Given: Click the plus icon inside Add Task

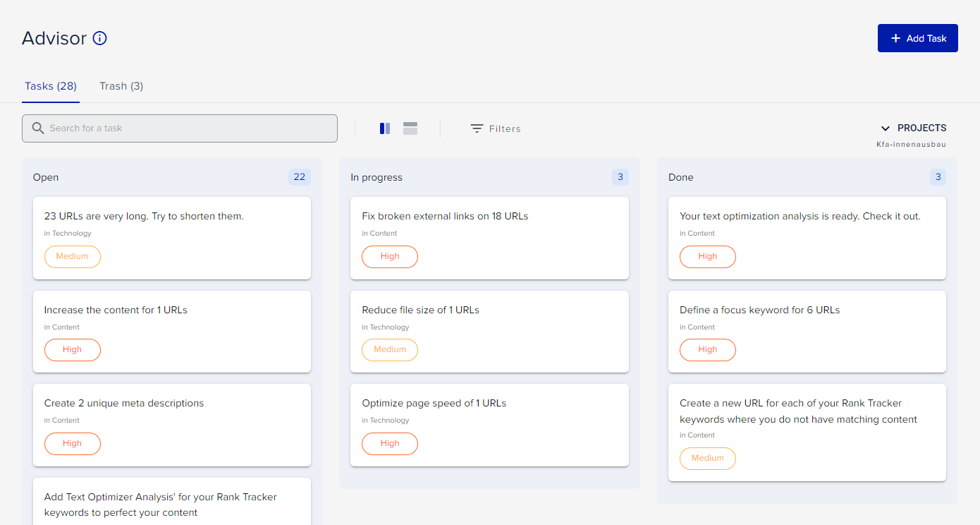Looking at the screenshot, I should (896, 37).
